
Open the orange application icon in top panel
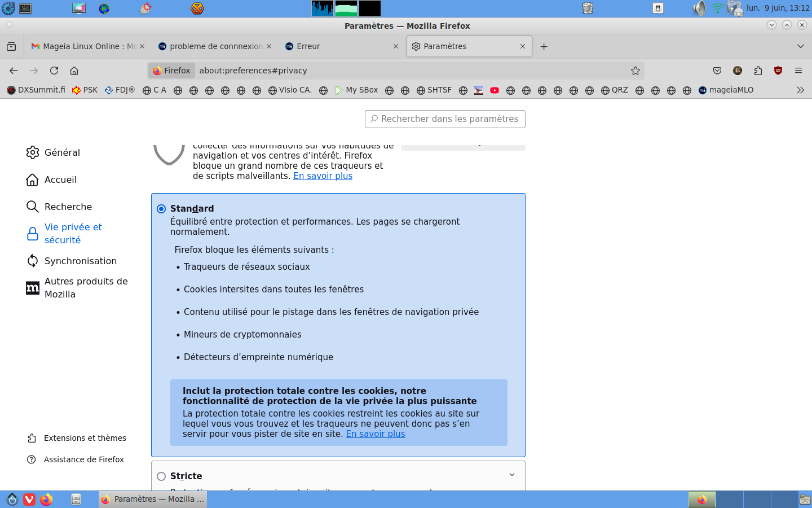pos(197,8)
